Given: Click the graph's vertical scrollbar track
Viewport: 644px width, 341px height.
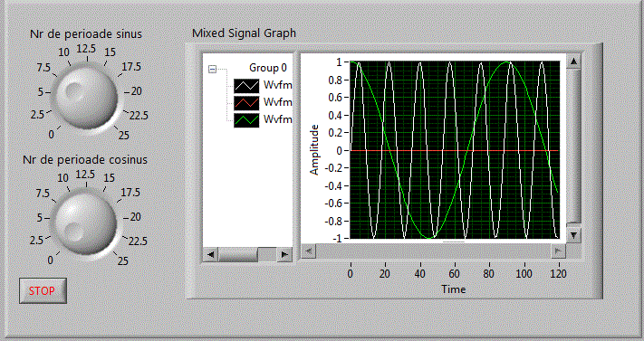Looking at the screenshot, I should pos(573,146).
